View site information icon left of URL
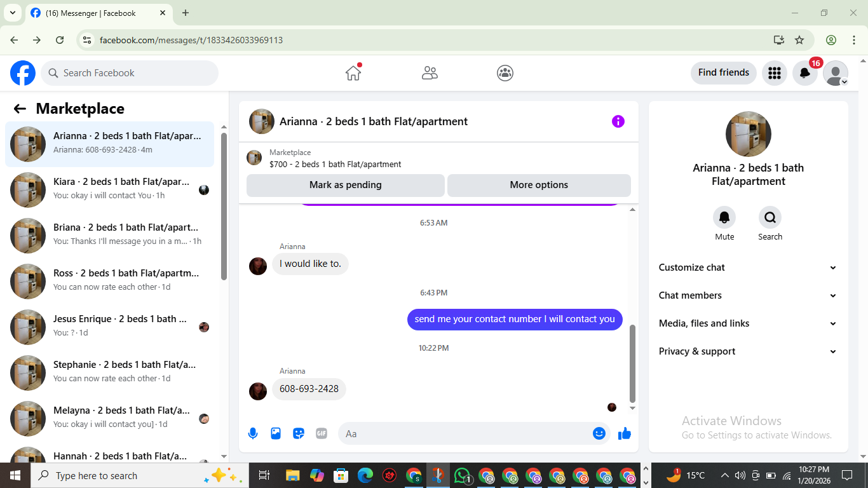868x488 pixels. pos(88,40)
